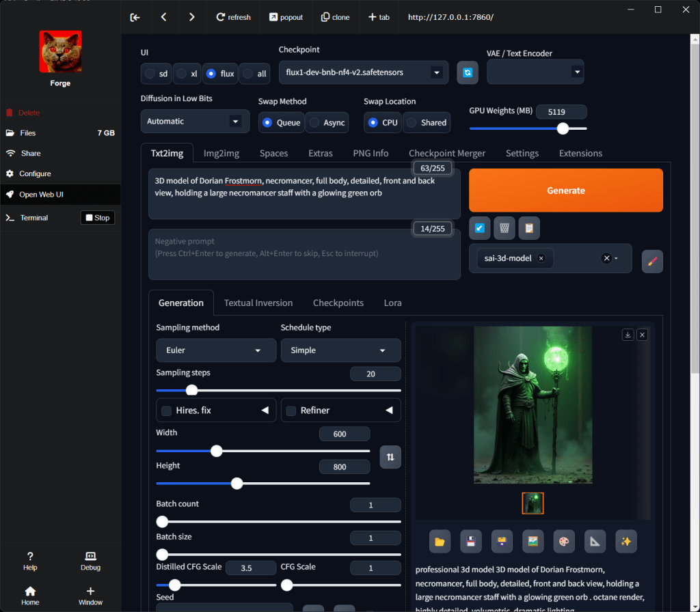Screen dimensions: 700x612
Task: Click the Sampling steps slider
Action: point(278,390)
